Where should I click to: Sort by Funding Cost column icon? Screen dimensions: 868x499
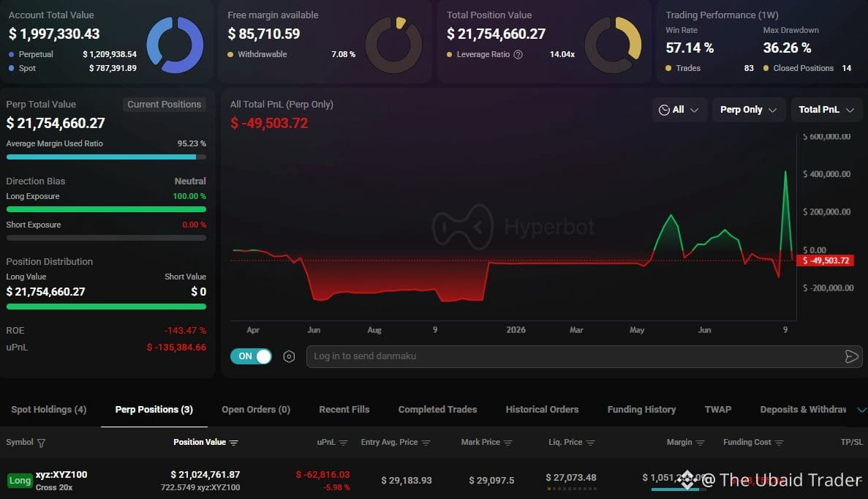coord(779,443)
